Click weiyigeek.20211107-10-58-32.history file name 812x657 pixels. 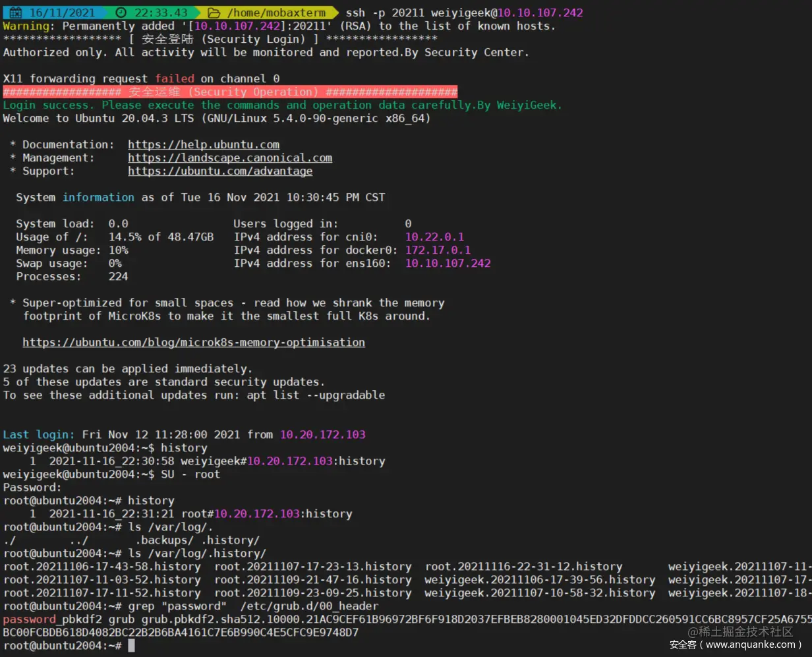[540, 592]
